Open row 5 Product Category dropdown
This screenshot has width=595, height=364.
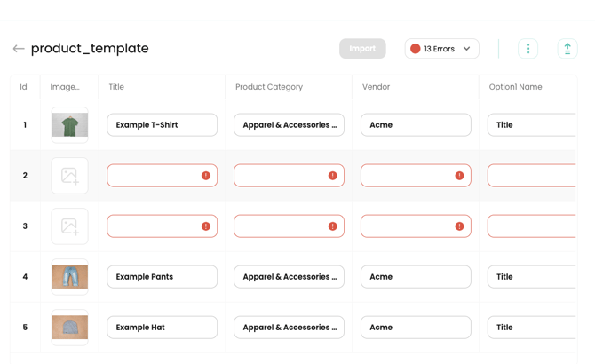coord(289,328)
